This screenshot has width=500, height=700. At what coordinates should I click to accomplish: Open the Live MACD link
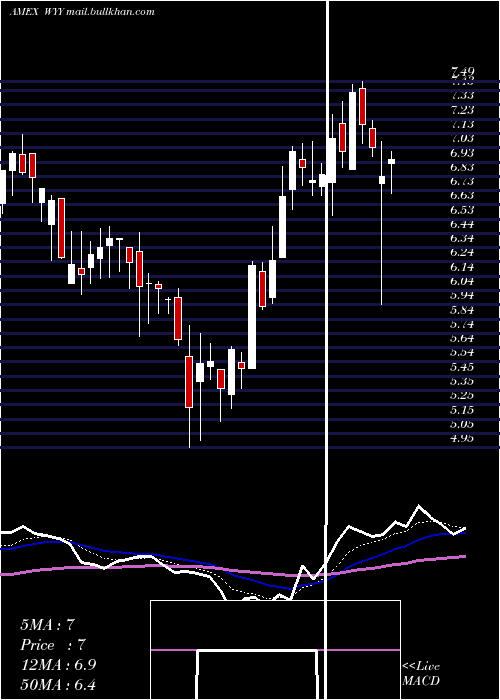click(x=421, y=673)
